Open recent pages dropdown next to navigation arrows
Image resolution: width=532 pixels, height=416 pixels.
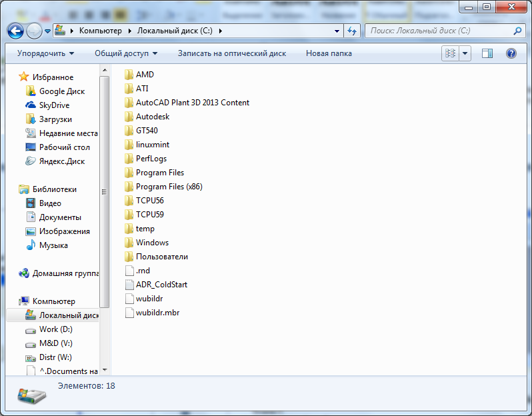[48, 31]
